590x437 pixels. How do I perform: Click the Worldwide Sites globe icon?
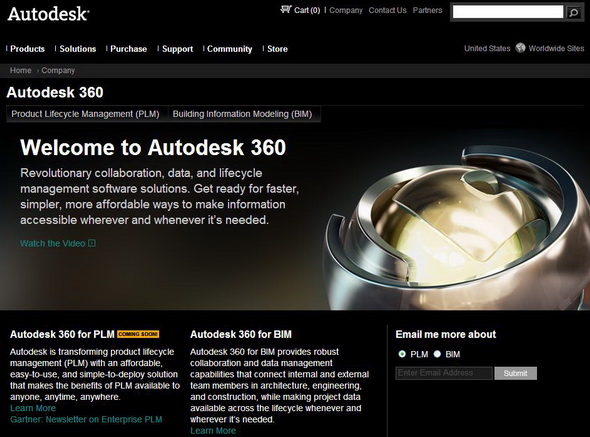520,48
